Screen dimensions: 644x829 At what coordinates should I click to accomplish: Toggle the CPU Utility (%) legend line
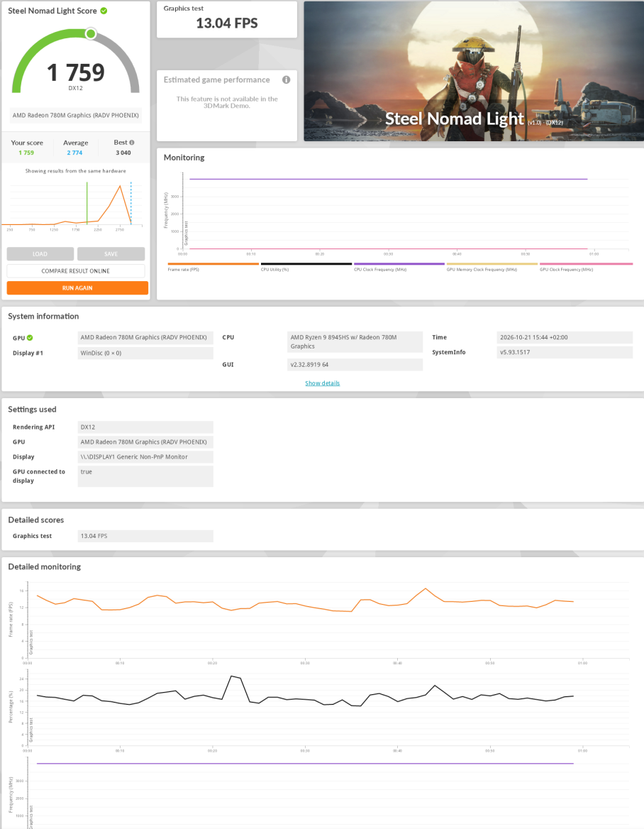306,266
